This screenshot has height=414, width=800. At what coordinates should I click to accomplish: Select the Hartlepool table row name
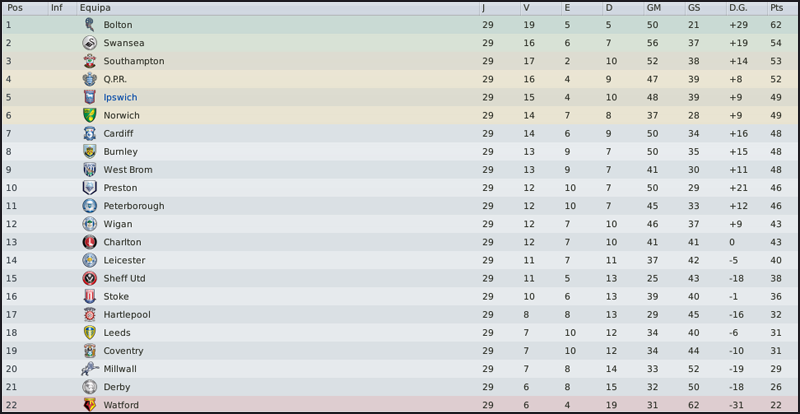click(x=126, y=314)
